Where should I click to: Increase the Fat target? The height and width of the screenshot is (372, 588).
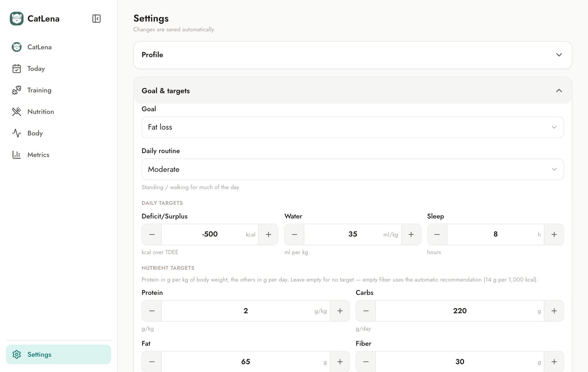340,362
